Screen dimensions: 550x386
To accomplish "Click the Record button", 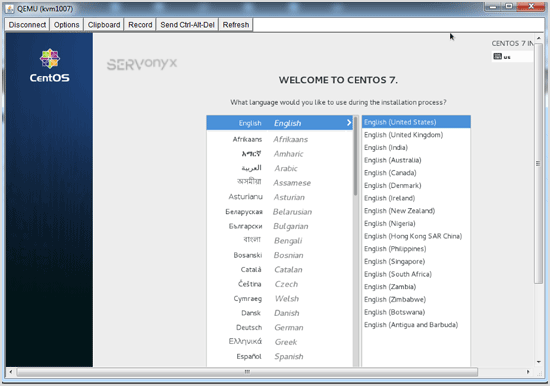I will click(140, 25).
